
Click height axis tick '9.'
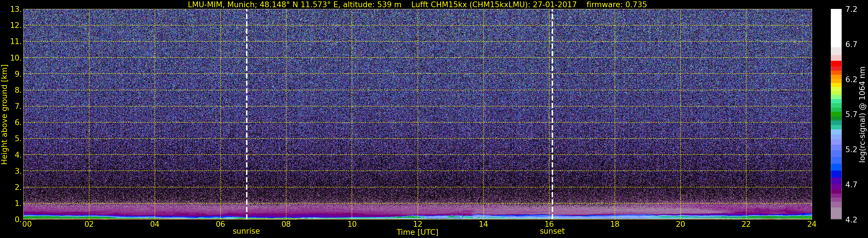(18, 74)
